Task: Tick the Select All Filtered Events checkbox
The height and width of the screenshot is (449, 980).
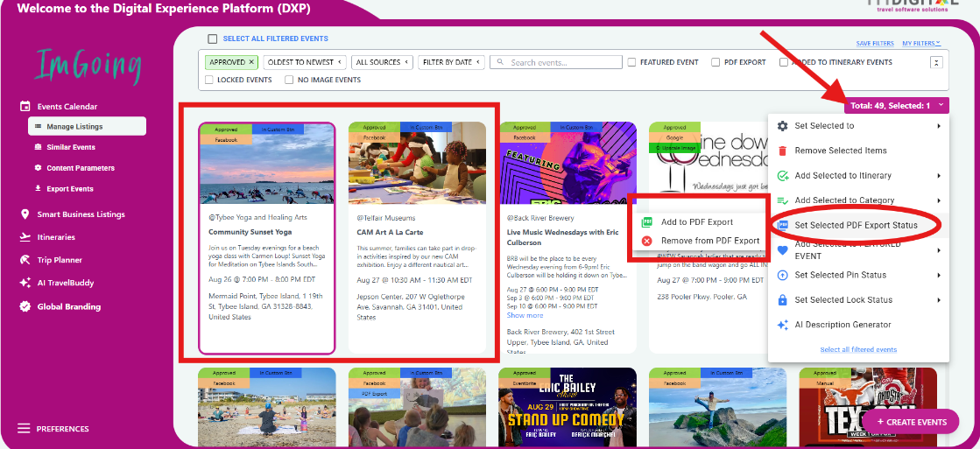Action: [213, 39]
